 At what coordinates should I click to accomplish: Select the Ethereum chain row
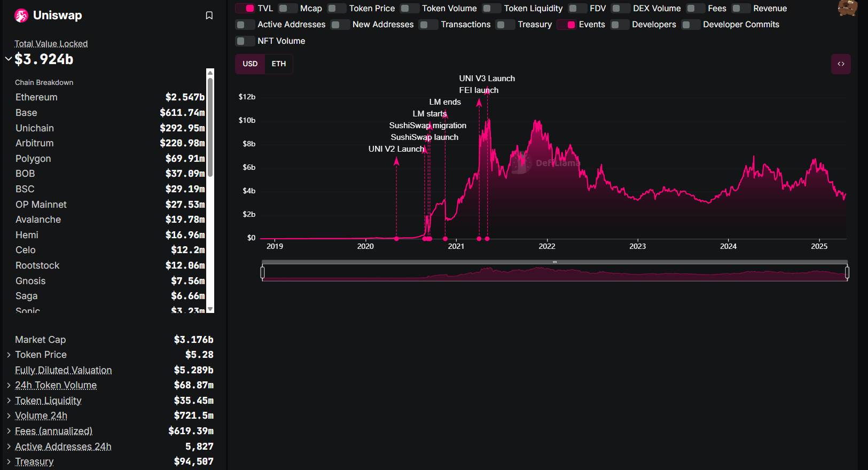point(110,97)
